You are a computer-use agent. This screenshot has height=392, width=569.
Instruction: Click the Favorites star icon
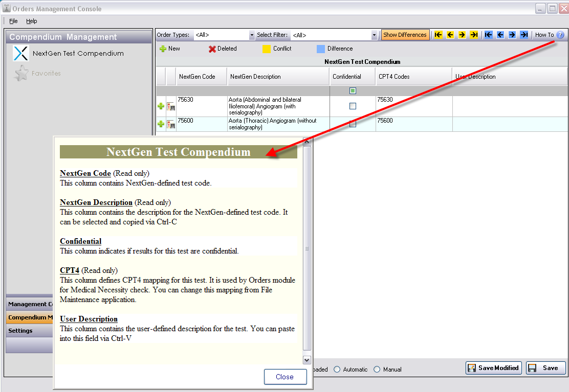21,73
